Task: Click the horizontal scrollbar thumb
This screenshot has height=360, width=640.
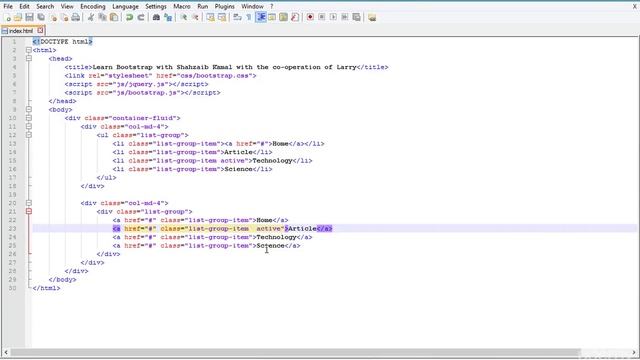Action: click(x=295, y=352)
